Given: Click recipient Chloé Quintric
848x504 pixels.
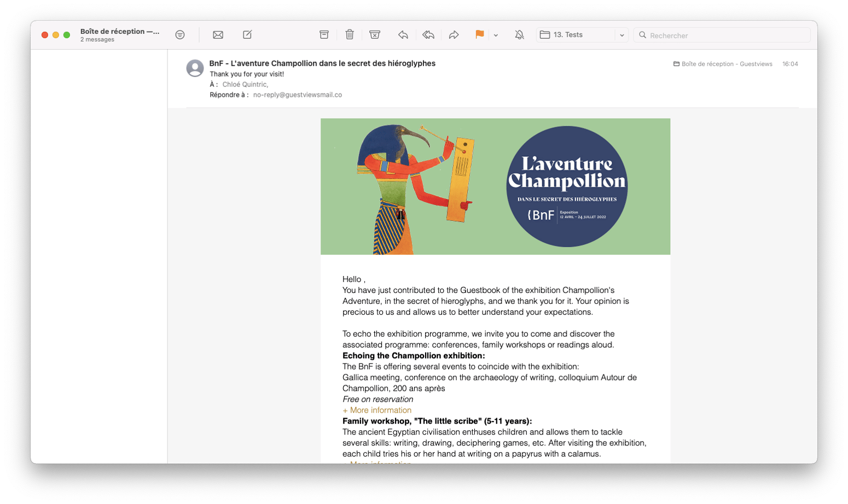Looking at the screenshot, I should [245, 84].
